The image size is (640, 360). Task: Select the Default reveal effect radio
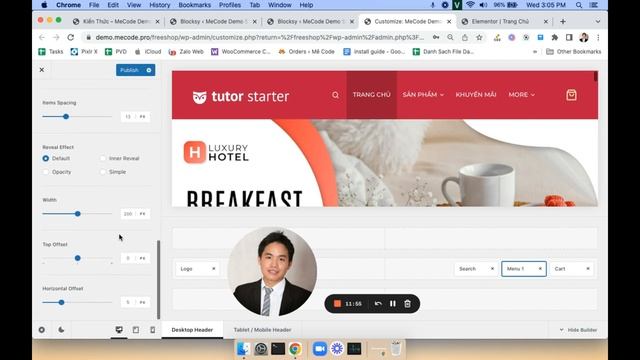tap(46, 158)
